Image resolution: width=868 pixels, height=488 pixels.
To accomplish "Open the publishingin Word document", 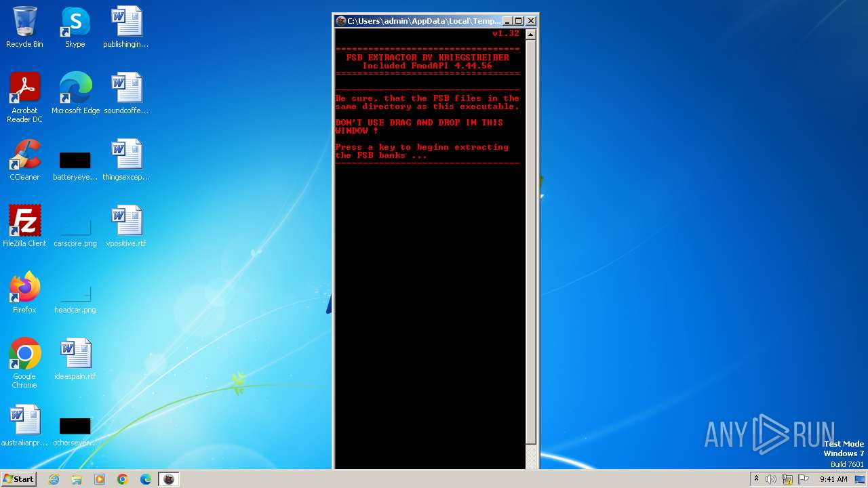I will 126,28.
